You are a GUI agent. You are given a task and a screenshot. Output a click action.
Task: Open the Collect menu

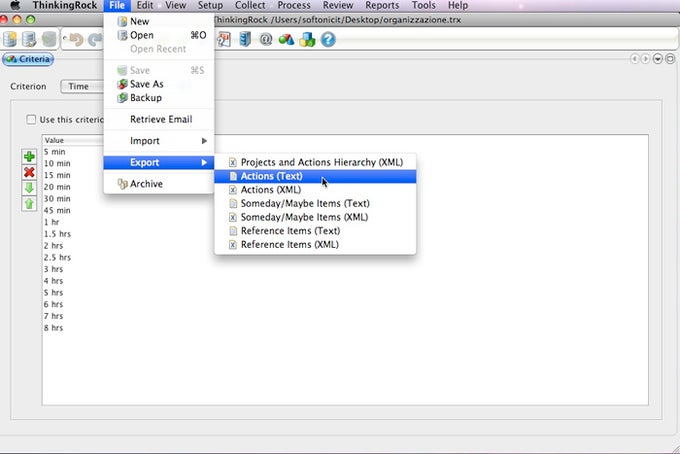(x=250, y=5)
